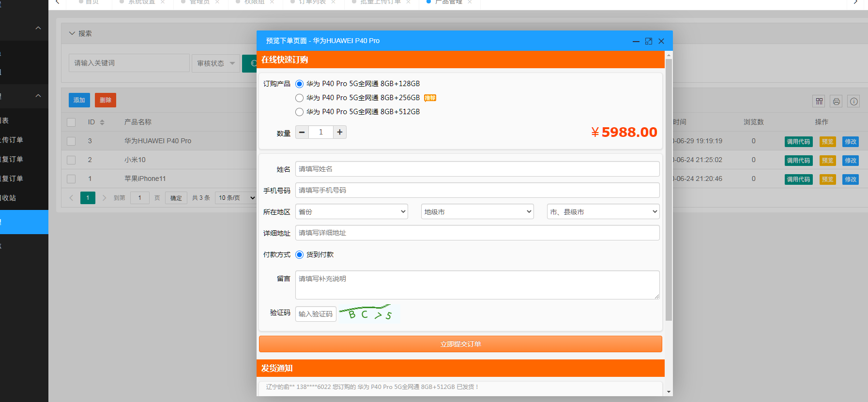Image resolution: width=868 pixels, height=402 pixels.
Task: Go to next page arrow in pagination
Action: [x=104, y=198]
